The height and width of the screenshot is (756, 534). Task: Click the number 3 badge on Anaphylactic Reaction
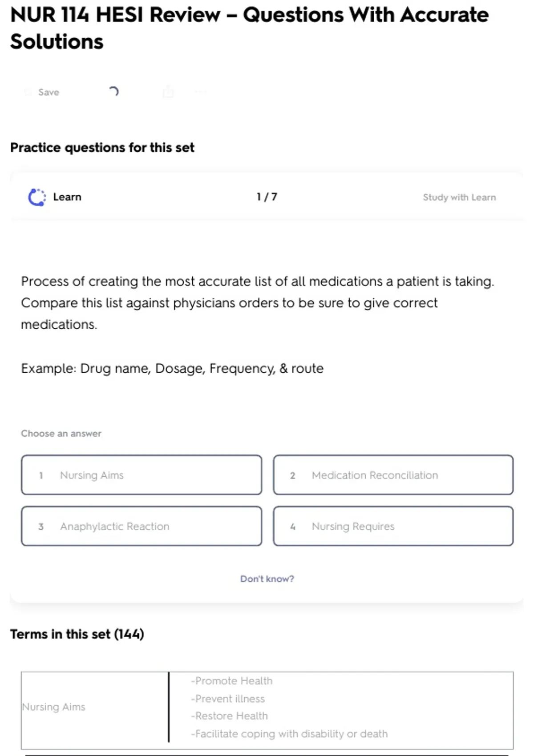(41, 527)
